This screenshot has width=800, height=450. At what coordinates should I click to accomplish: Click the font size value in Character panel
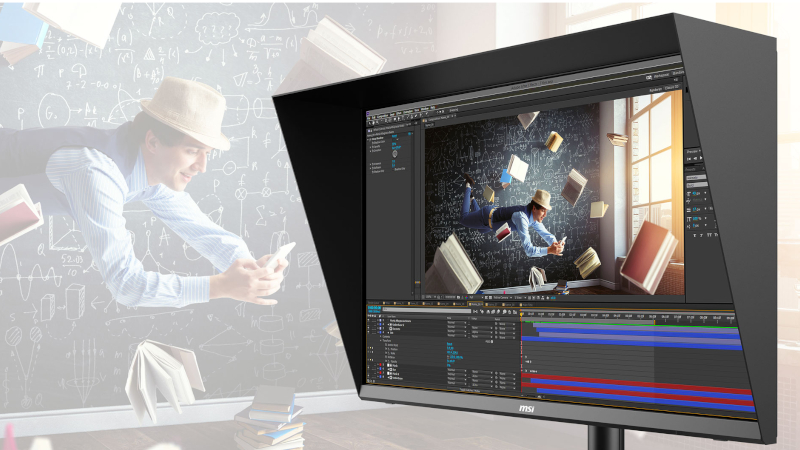(x=696, y=194)
